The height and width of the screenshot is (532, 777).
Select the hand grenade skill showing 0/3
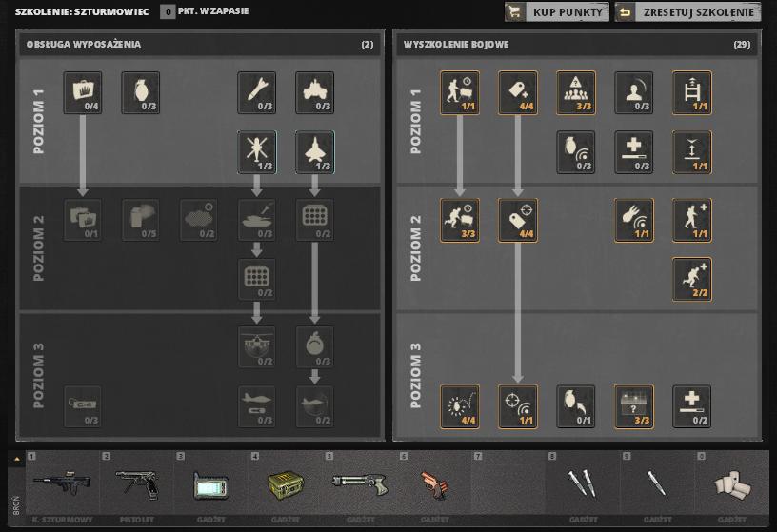point(141,92)
